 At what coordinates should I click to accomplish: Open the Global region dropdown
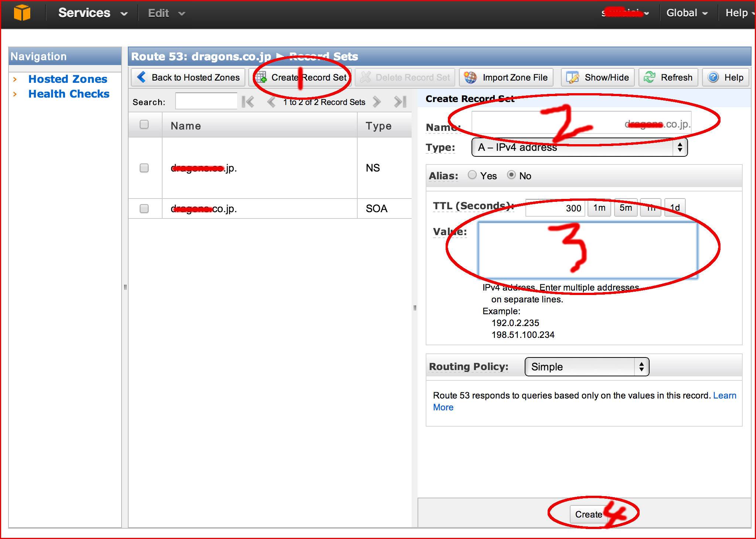pyautogui.click(x=687, y=13)
